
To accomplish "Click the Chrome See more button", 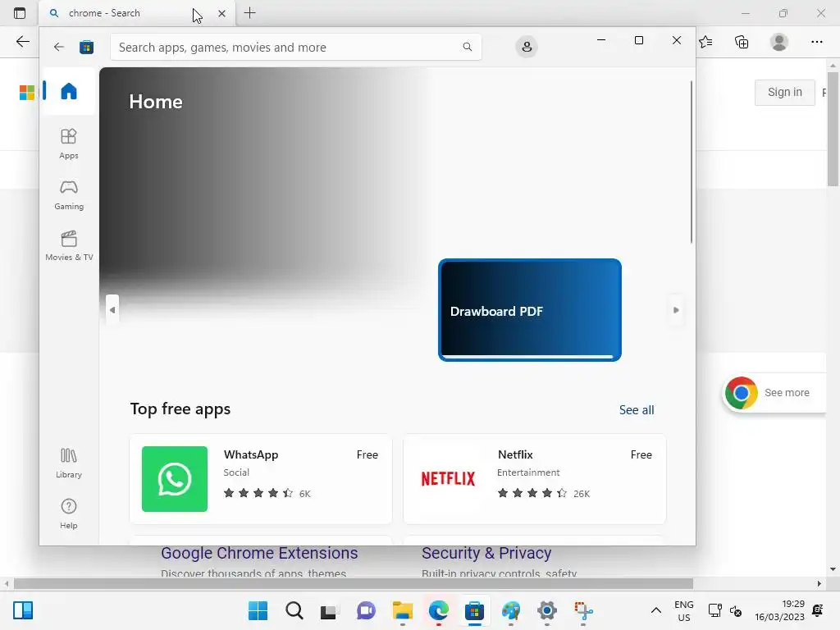I will coord(775,393).
